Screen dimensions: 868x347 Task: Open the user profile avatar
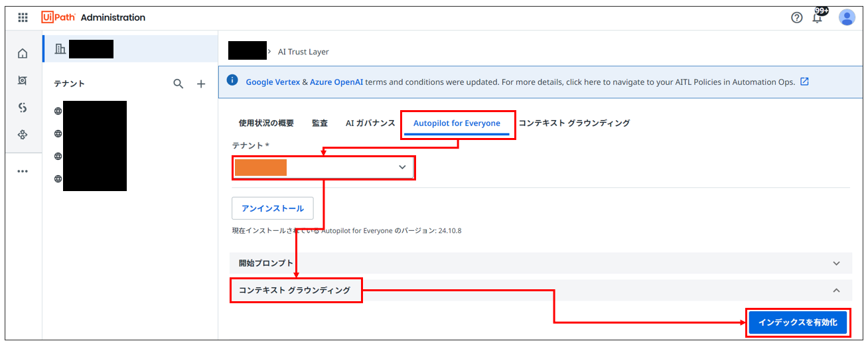[x=847, y=17]
